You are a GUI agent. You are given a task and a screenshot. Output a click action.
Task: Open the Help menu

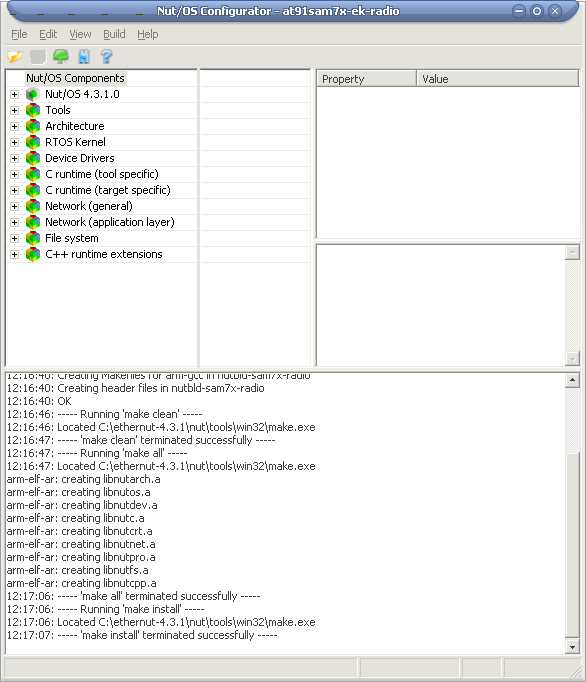(x=147, y=34)
